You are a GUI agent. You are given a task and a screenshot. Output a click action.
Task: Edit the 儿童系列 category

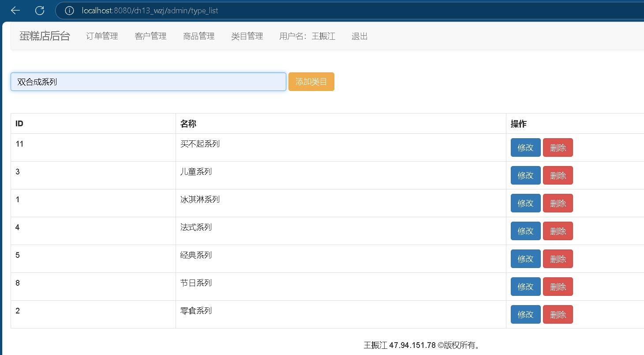pyautogui.click(x=525, y=175)
